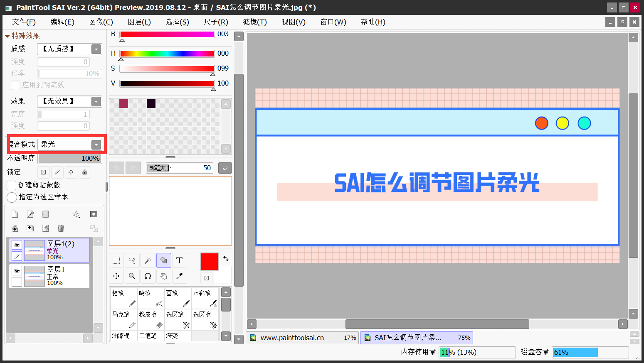This screenshot has height=363, width=644.
Task: Switch to www.painttoolsai.cn document tab
Action: (303, 338)
